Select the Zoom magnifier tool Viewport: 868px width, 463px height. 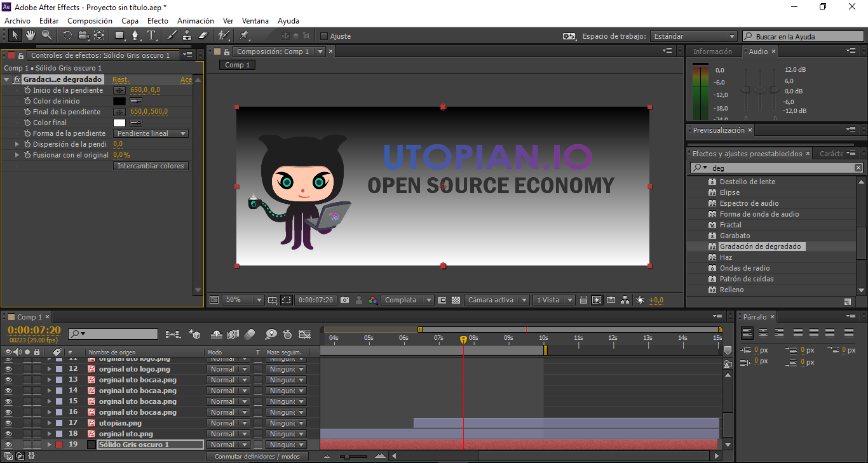[x=46, y=36]
